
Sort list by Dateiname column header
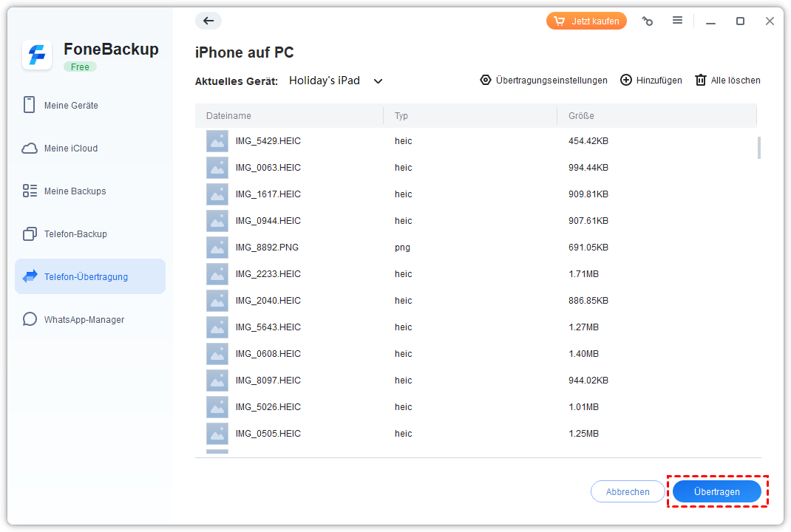[228, 116]
